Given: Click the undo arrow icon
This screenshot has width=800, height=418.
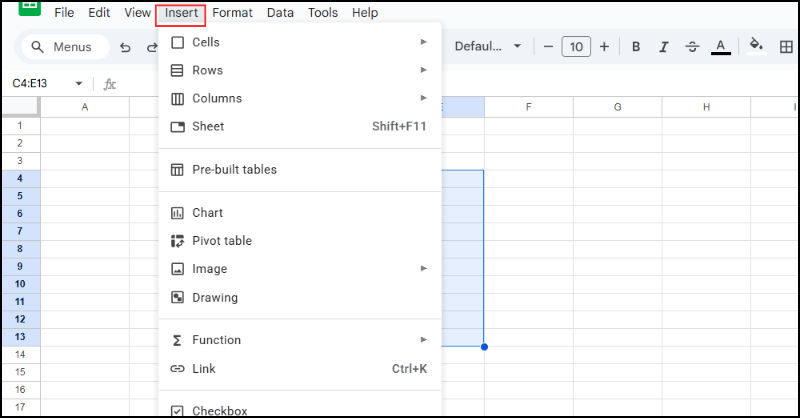Looking at the screenshot, I should click(x=125, y=47).
